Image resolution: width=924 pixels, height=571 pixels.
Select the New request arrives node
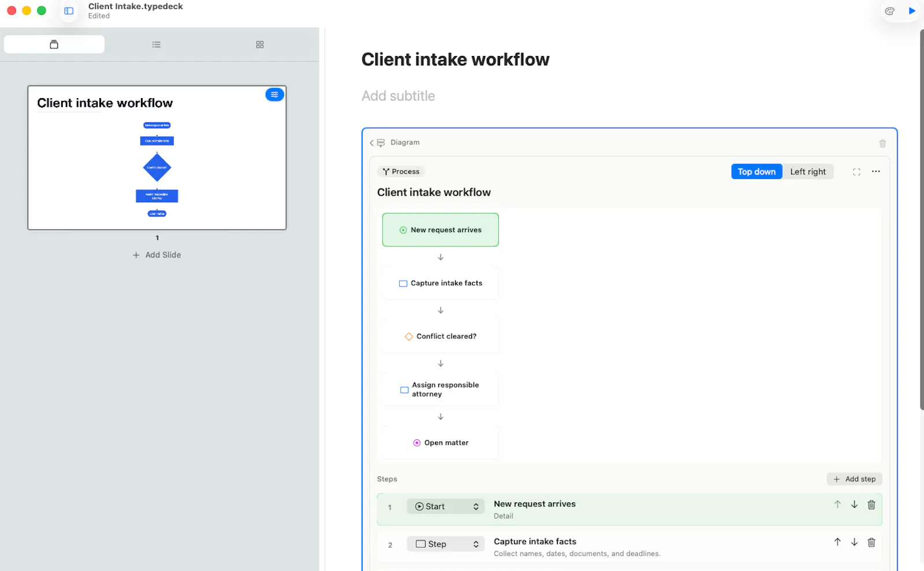[441, 230]
